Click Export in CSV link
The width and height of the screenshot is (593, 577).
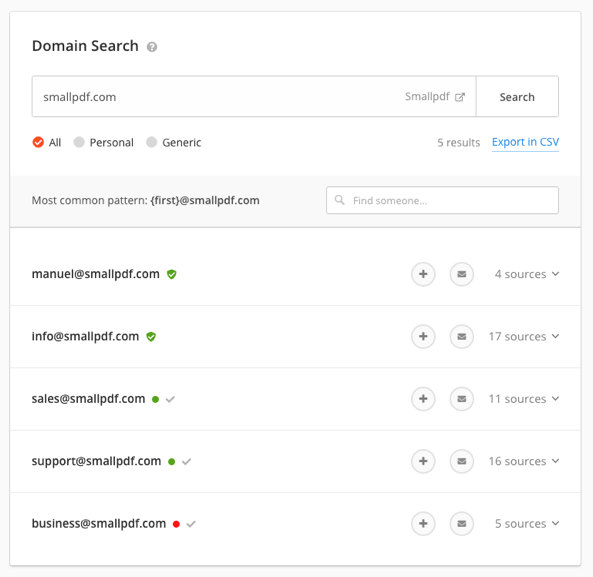(525, 142)
